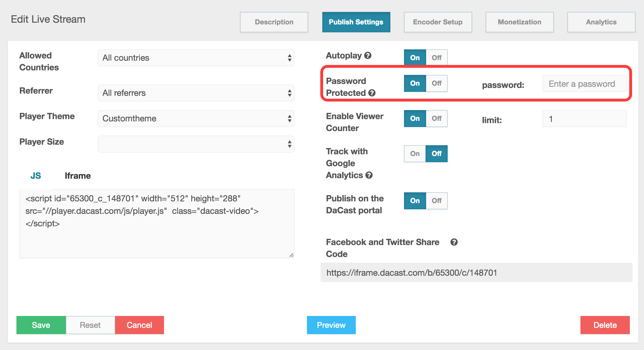
Task: Click the embed code textarea resize handle
Action: (x=291, y=255)
